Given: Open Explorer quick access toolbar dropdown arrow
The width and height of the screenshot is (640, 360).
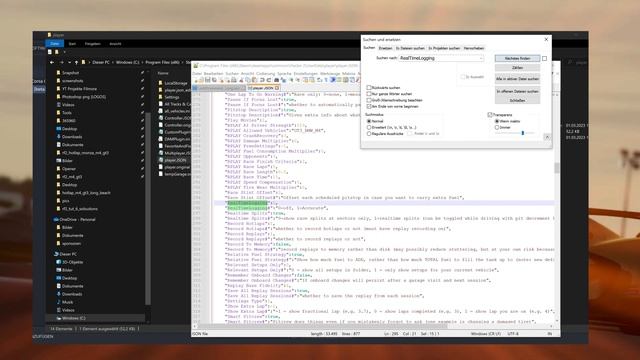Looking at the screenshot, I should (64, 52).
